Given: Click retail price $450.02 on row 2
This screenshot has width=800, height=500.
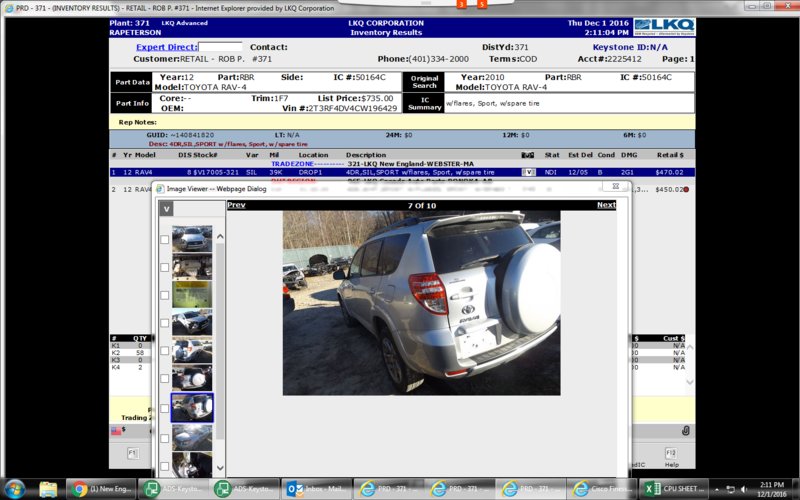Looking at the screenshot, I should pos(669,189).
